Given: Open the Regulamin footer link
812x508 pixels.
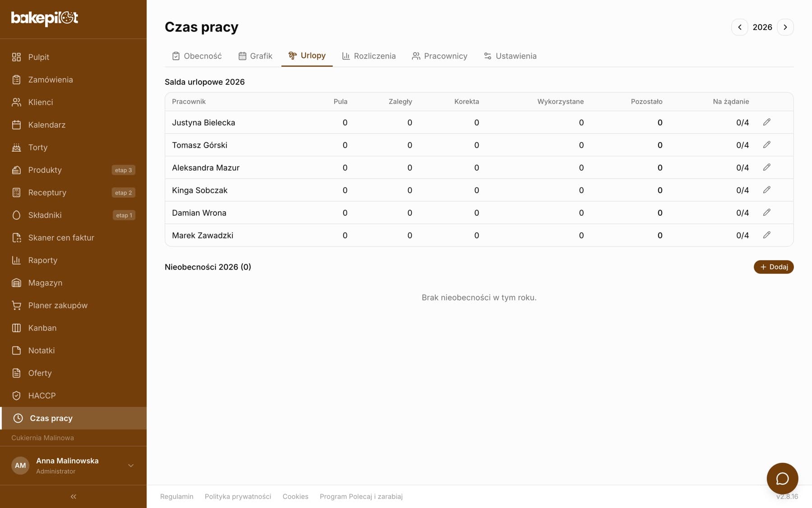Looking at the screenshot, I should (x=177, y=496).
